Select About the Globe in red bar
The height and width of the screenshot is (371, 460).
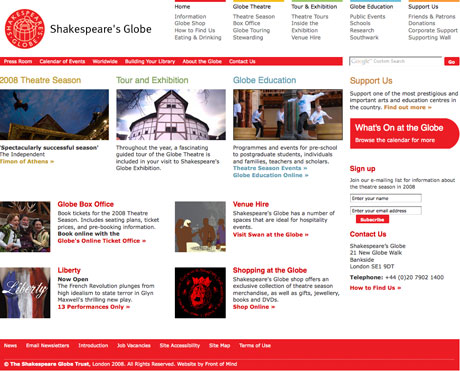202,61
